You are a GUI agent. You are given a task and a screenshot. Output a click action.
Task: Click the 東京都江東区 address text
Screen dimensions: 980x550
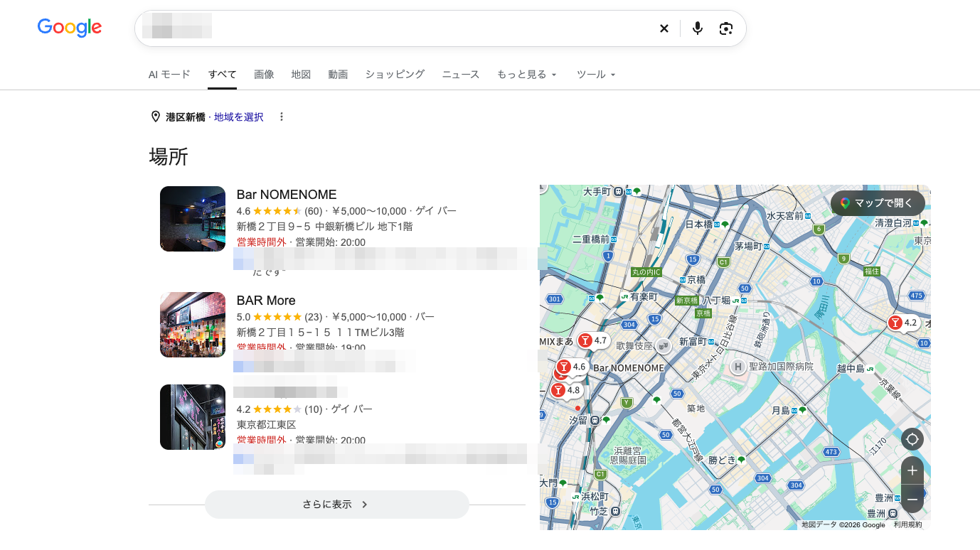click(266, 425)
